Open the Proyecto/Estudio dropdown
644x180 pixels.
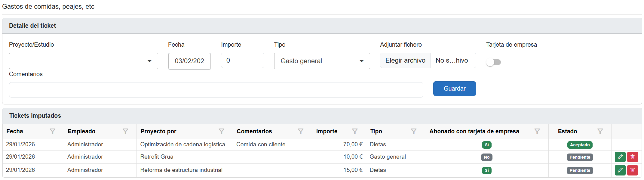pyautogui.click(x=84, y=61)
